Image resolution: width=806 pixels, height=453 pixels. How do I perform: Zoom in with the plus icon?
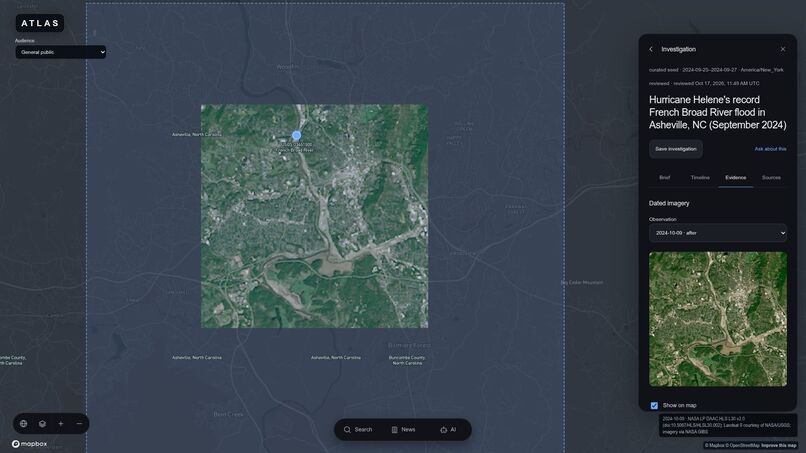pyautogui.click(x=61, y=424)
